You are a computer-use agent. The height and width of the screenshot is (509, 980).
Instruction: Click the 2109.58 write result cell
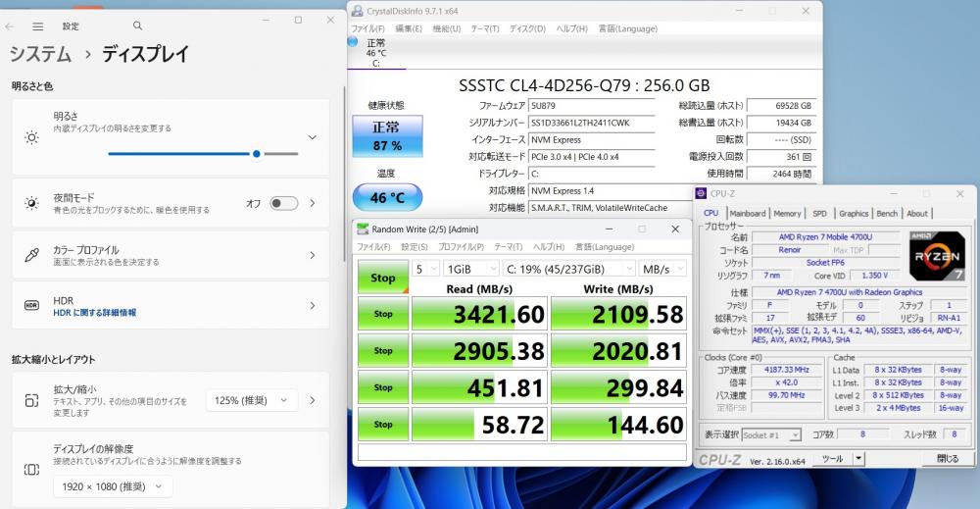coord(618,314)
